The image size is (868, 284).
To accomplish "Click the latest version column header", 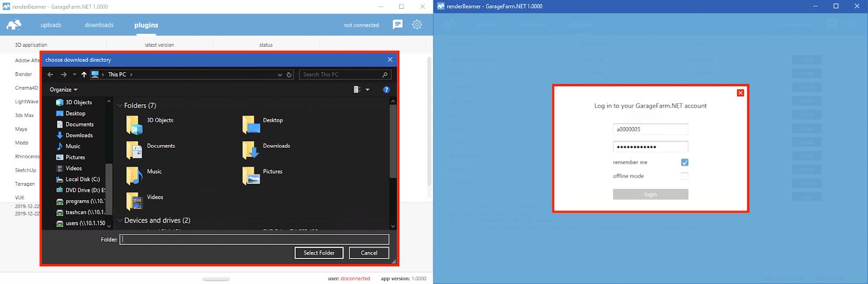I will (x=159, y=45).
